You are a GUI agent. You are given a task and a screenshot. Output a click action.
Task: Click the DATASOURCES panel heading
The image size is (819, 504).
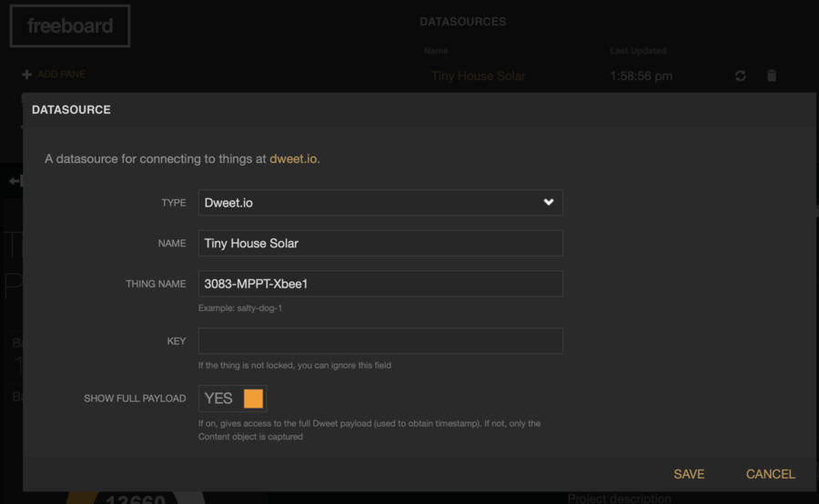pyautogui.click(x=462, y=22)
